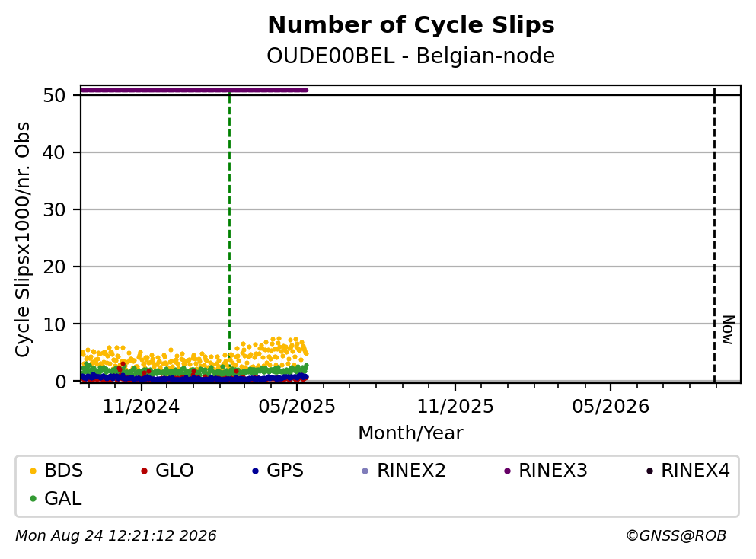Screen dimensions: 756x559
Task: Click the RINEX2 legend label
Action: (x=411, y=471)
